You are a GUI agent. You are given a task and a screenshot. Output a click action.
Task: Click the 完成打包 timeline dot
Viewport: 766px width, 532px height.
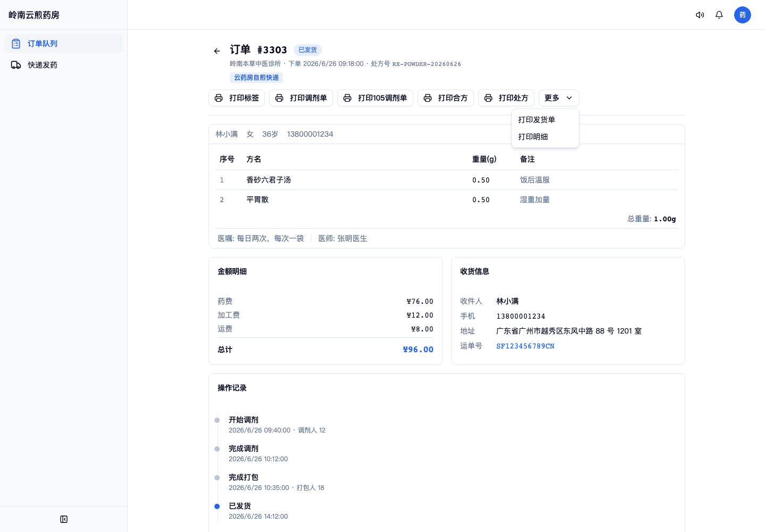pyautogui.click(x=217, y=478)
